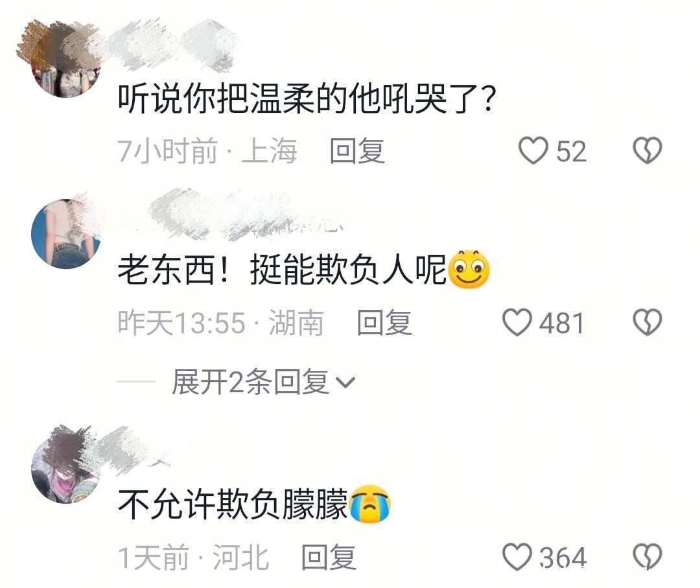Dislike the Hebei comment via broken heart
Viewport: 700px width, 588px height.
647,557
